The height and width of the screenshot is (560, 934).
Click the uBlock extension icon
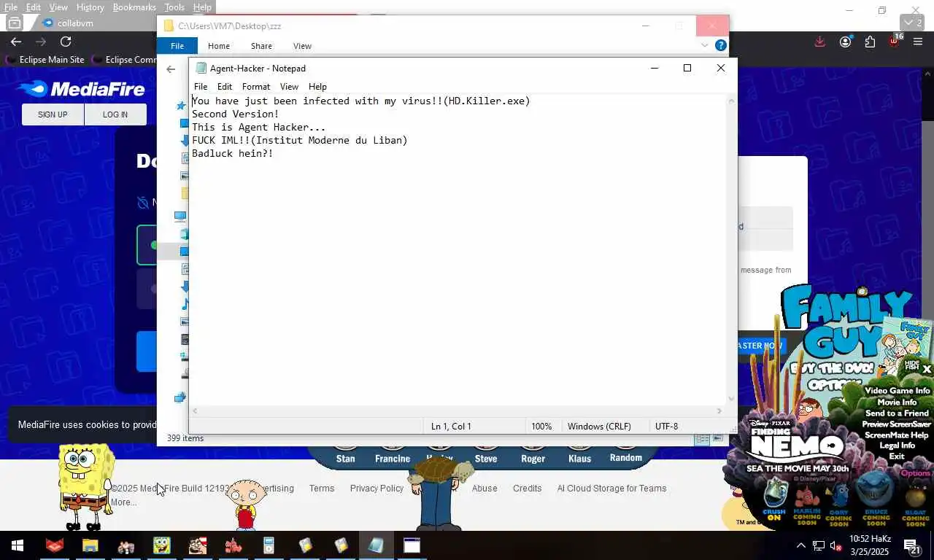click(895, 40)
